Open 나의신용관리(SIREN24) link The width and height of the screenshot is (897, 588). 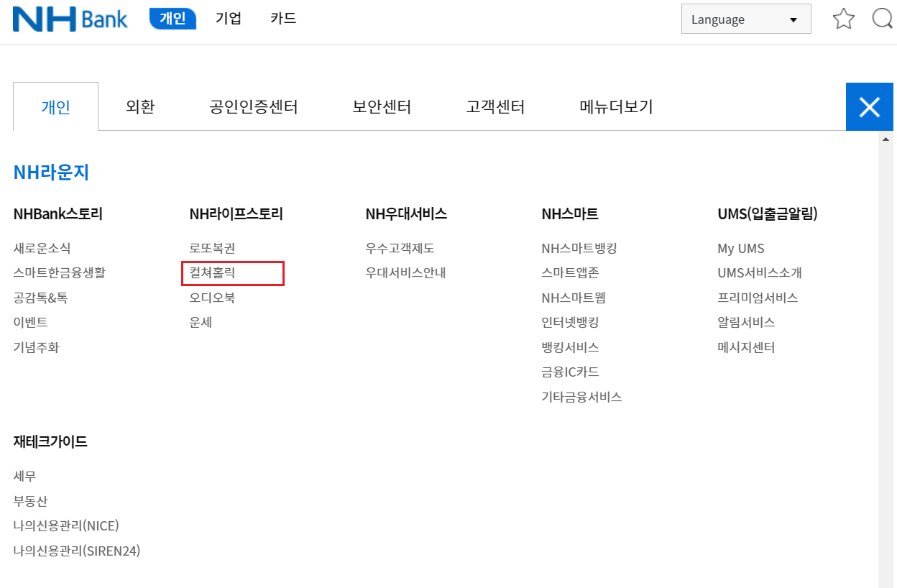[77, 551]
